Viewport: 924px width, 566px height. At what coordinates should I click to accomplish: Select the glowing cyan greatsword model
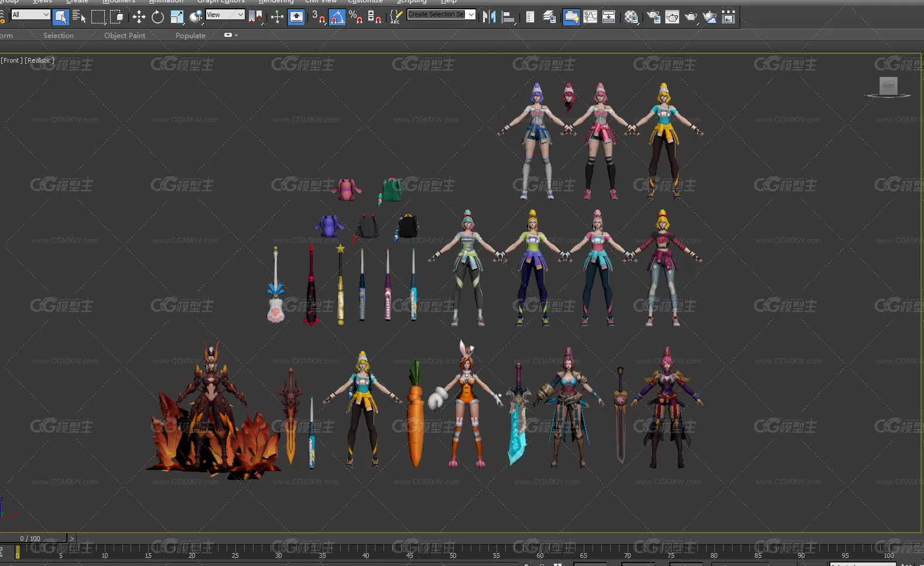518,414
